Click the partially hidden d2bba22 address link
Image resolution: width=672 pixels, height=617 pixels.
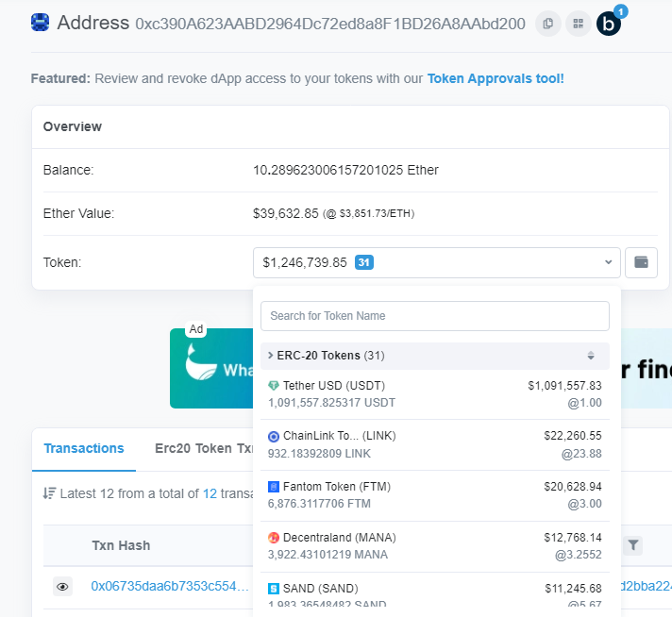pyautogui.click(x=646, y=586)
